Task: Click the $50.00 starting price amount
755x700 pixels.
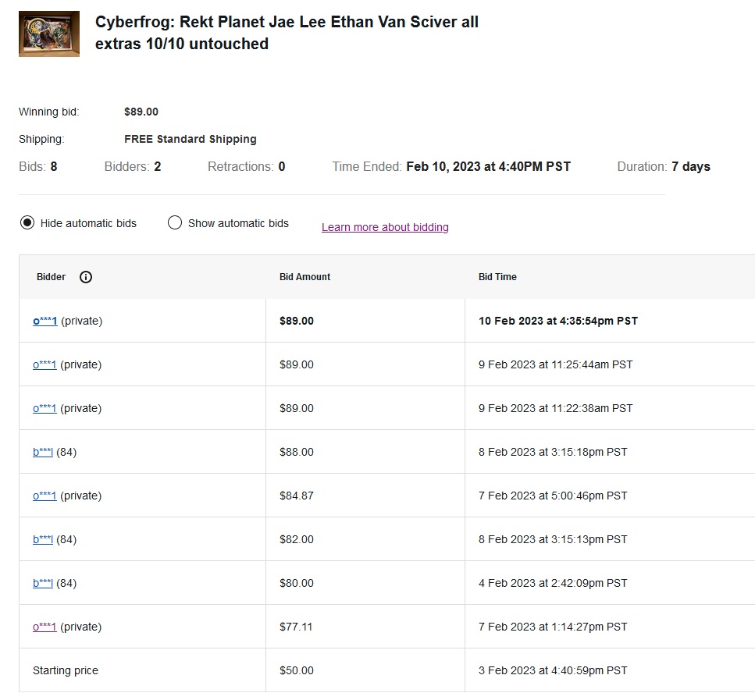Action: pyautogui.click(x=297, y=670)
